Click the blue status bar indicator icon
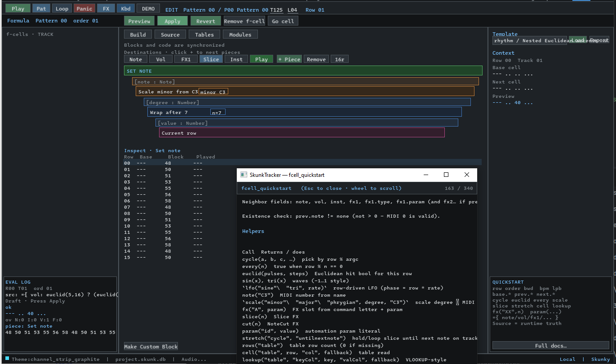 pos(7,359)
